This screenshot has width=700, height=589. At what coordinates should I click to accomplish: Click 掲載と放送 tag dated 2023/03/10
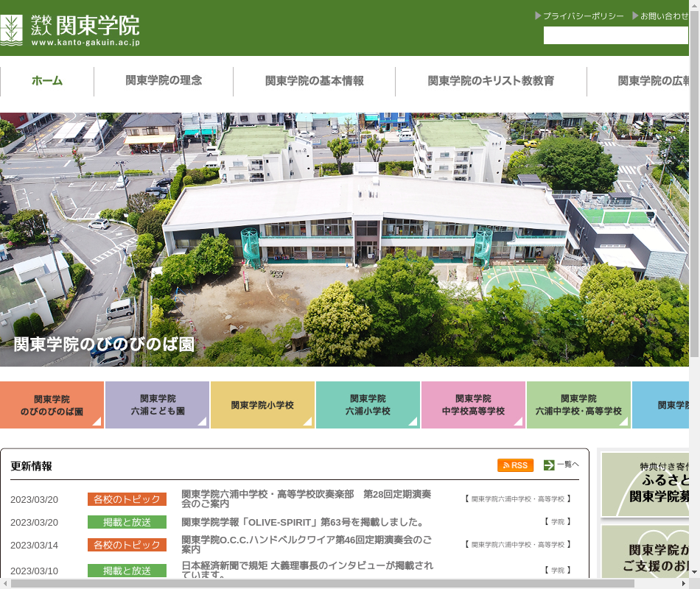127,571
